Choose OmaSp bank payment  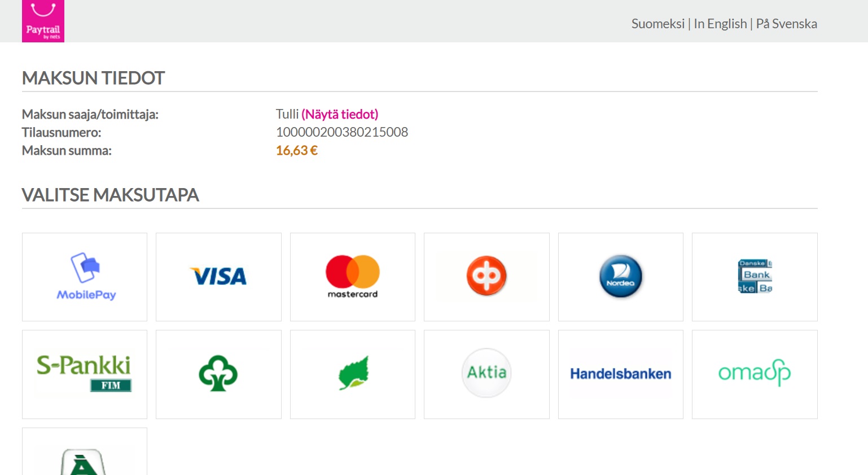pyautogui.click(x=755, y=374)
